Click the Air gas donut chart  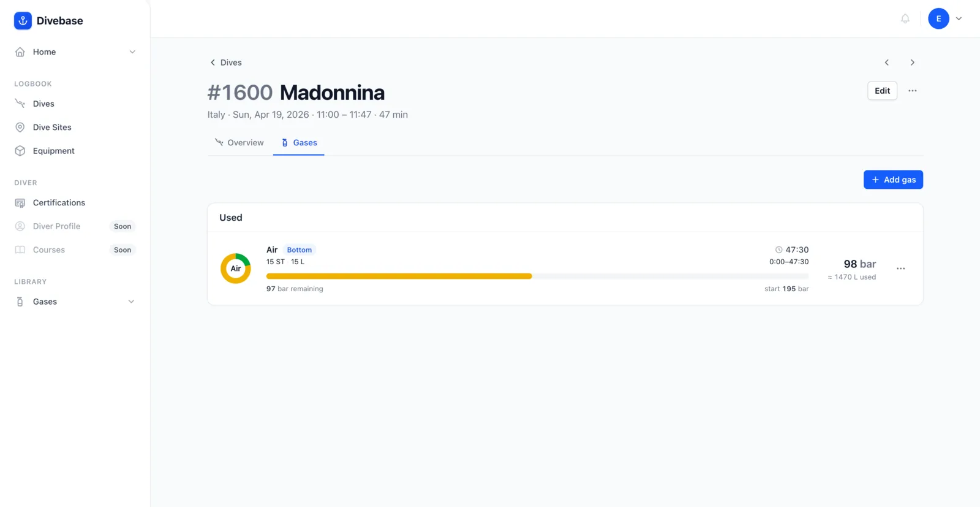click(x=236, y=269)
